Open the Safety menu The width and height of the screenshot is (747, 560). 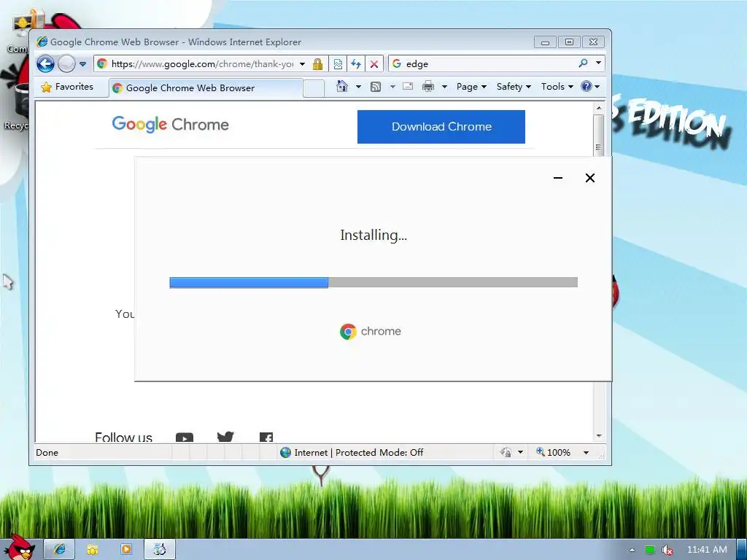[x=514, y=87]
